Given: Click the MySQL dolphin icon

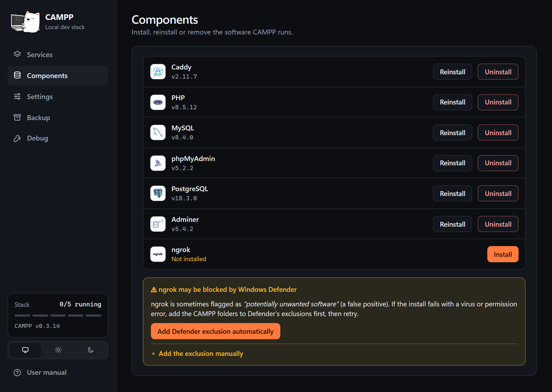Looking at the screenshot, I should point(158,132).
